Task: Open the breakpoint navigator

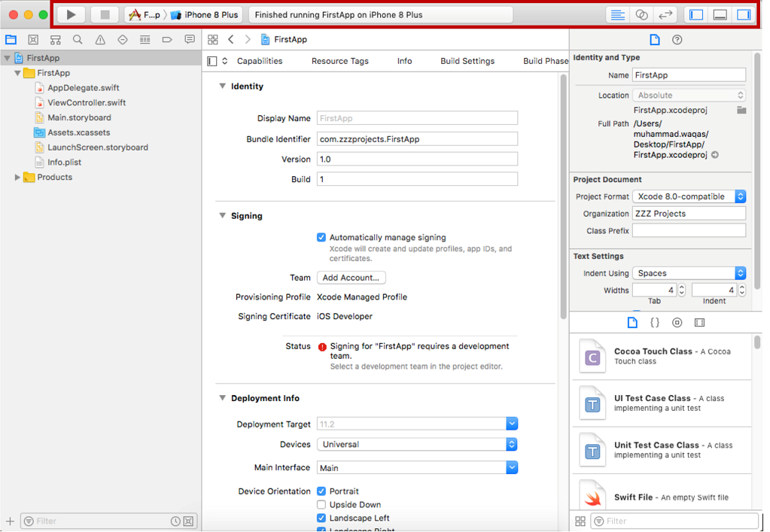Action: (167, 40)
